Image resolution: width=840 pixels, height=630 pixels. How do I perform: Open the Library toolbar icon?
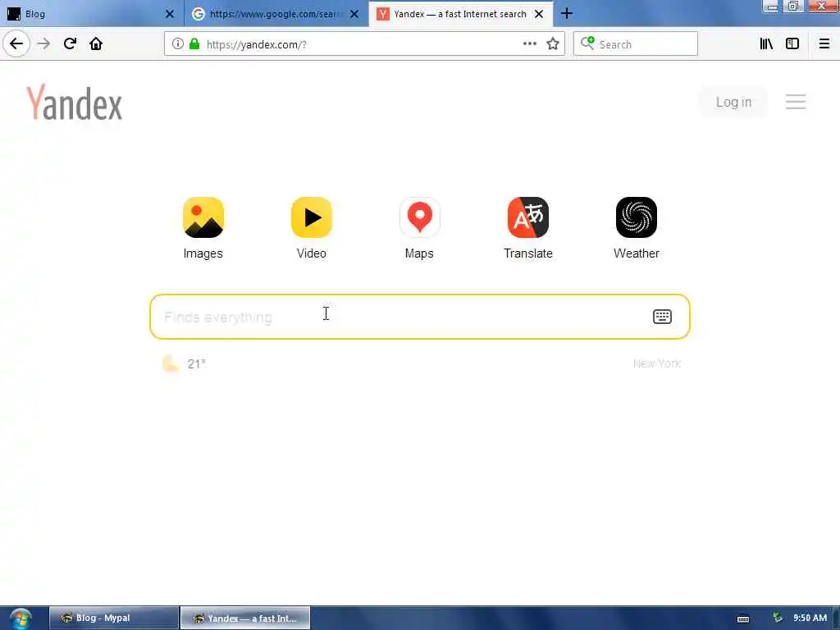pos(766,44)
